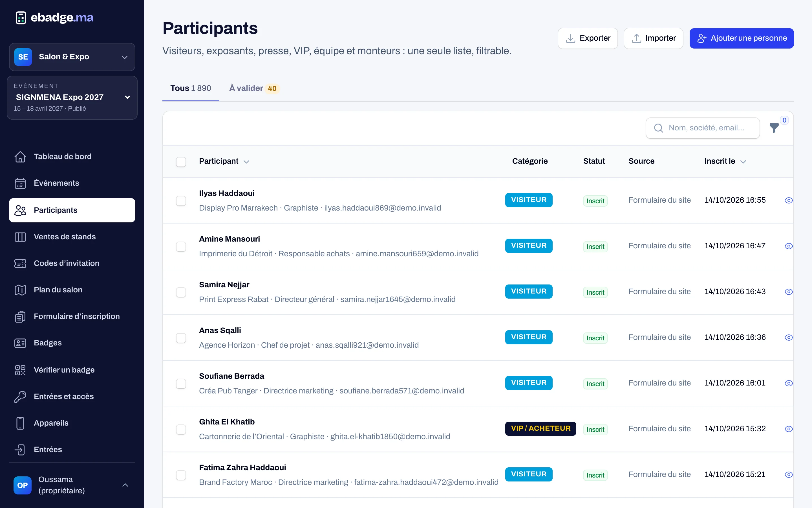Click the Formulaire d'inscription clipboard icon

20,316
